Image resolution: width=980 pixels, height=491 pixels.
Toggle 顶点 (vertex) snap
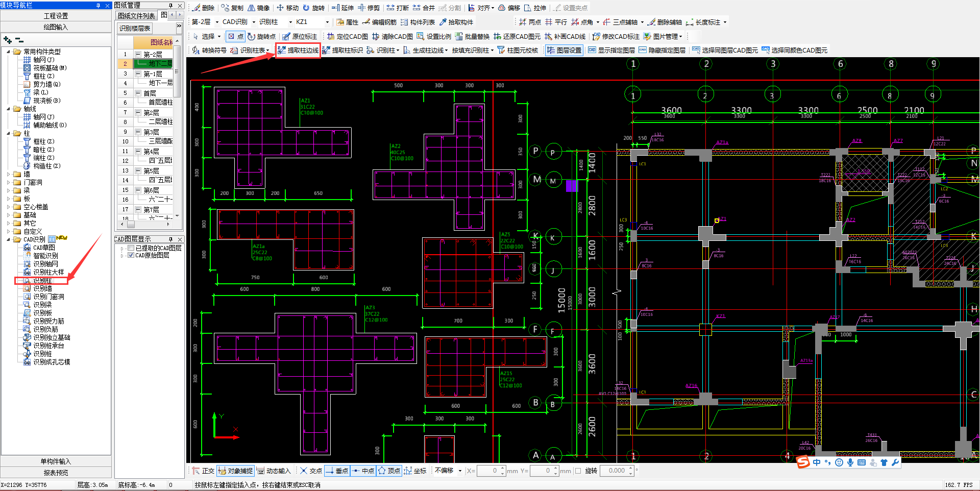point(389,471)
